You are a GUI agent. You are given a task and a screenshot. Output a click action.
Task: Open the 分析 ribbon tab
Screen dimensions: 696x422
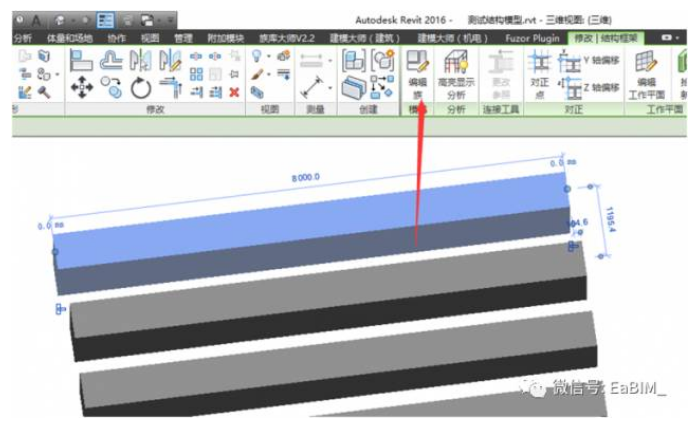[23, 38]
